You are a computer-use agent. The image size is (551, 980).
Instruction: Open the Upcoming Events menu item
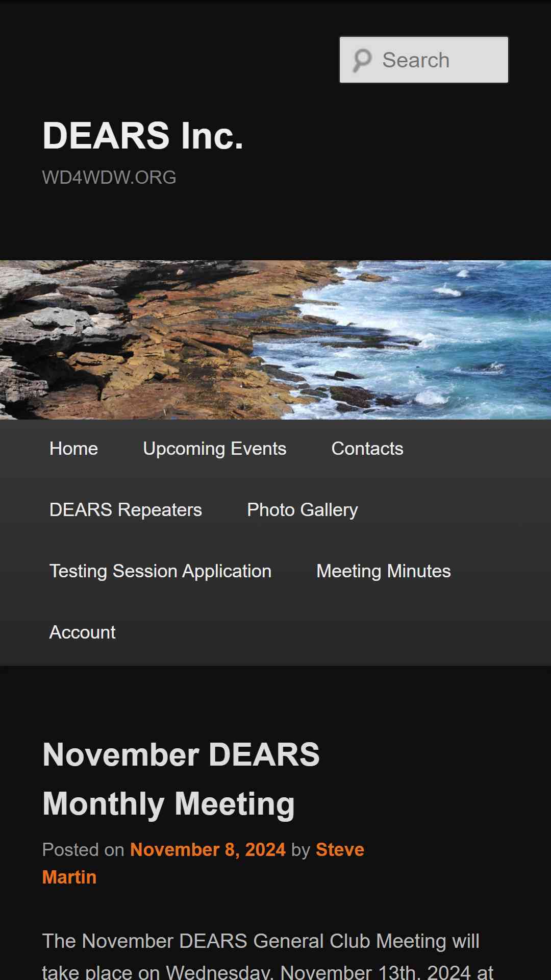click(215, 449)
